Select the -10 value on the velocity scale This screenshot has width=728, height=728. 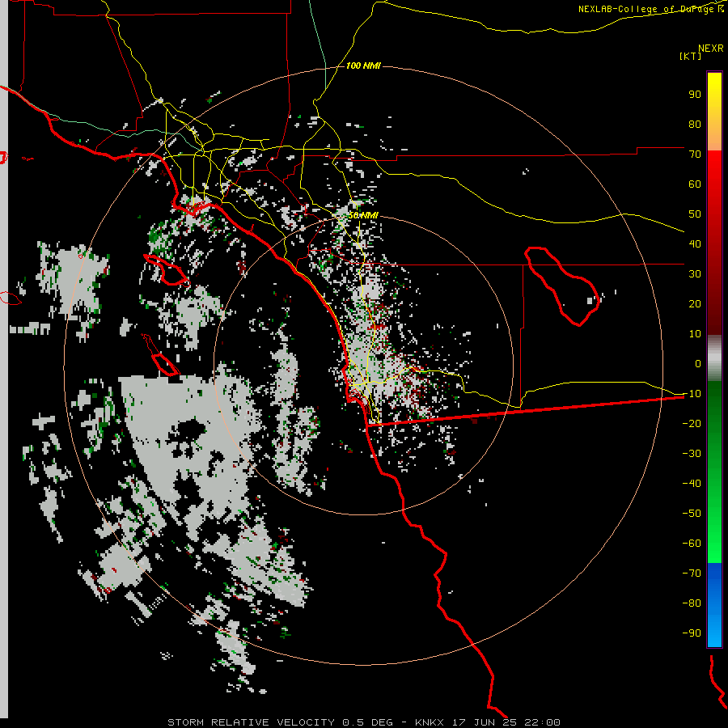click(x=692, y=394)
